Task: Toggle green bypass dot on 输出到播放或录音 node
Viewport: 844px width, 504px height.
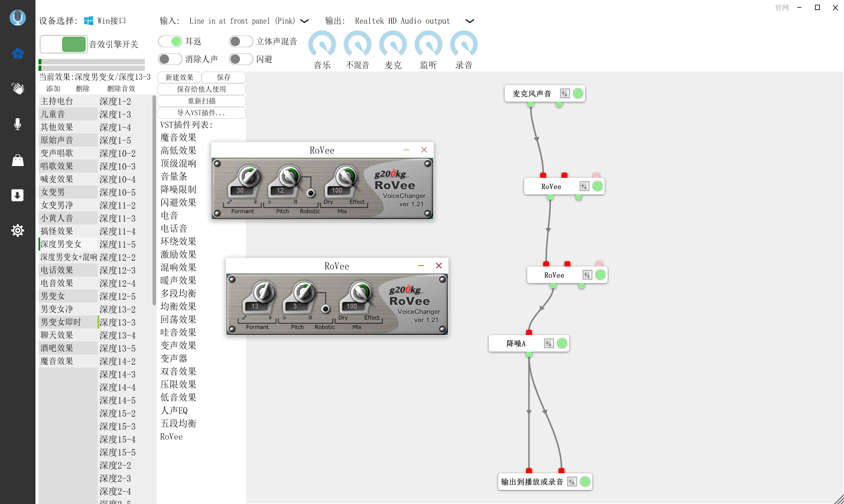Action: [x=585, y=482]
